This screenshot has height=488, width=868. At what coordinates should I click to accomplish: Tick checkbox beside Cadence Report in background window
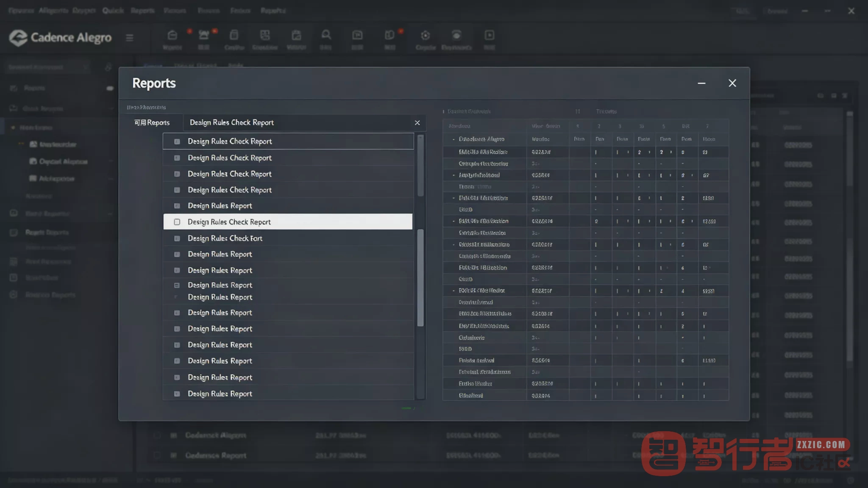coord(157,455)
